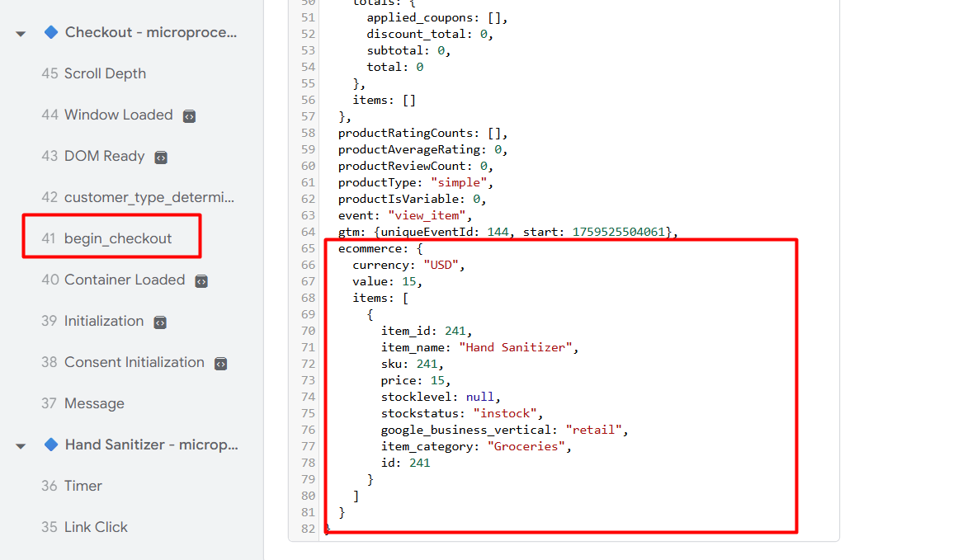
Task: Select the Hand Sanitizer - microp... page heading
Action: click(151, 445)
